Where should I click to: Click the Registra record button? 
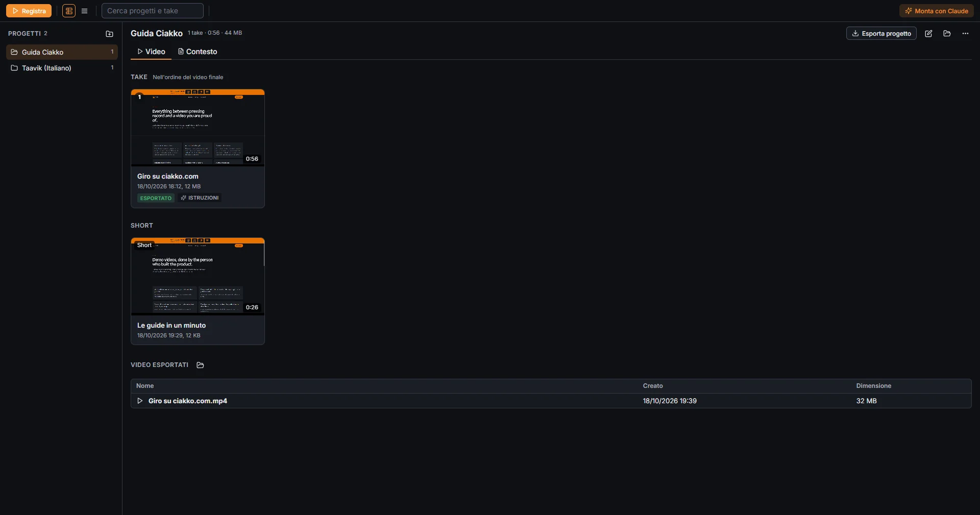pos(29,11)
